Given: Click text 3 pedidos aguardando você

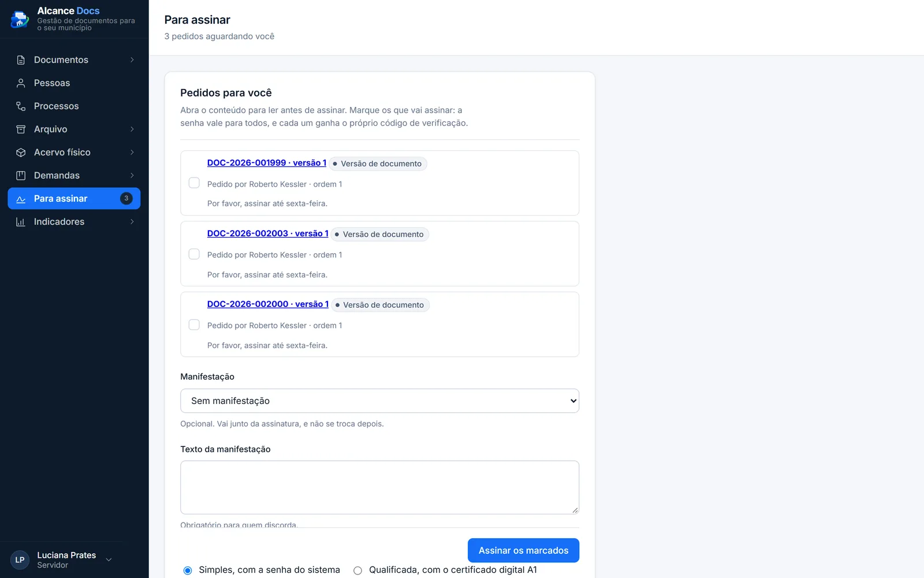Looking at the screenshot, I should 219,36.
